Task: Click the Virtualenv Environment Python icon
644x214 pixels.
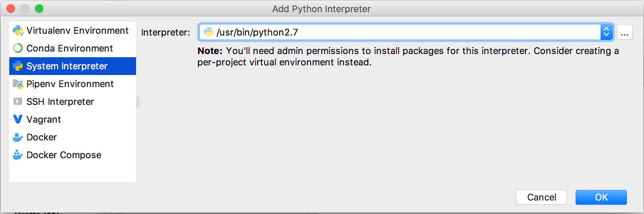Action: pos(18,31)
